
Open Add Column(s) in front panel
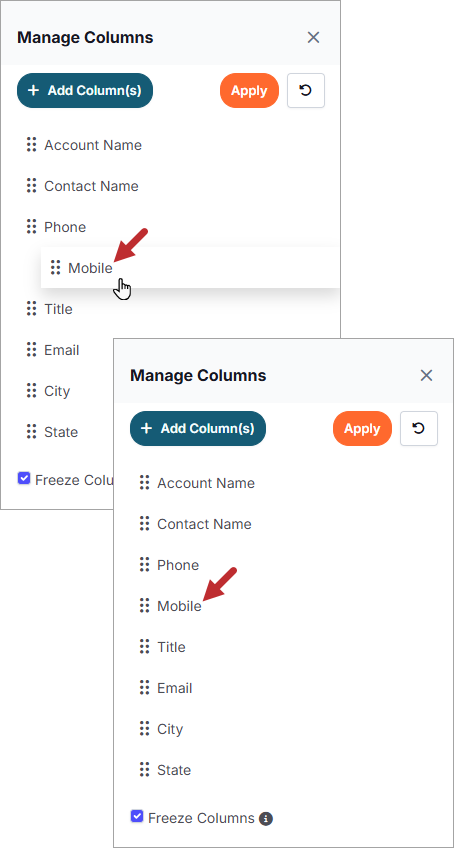coord(198,428)
